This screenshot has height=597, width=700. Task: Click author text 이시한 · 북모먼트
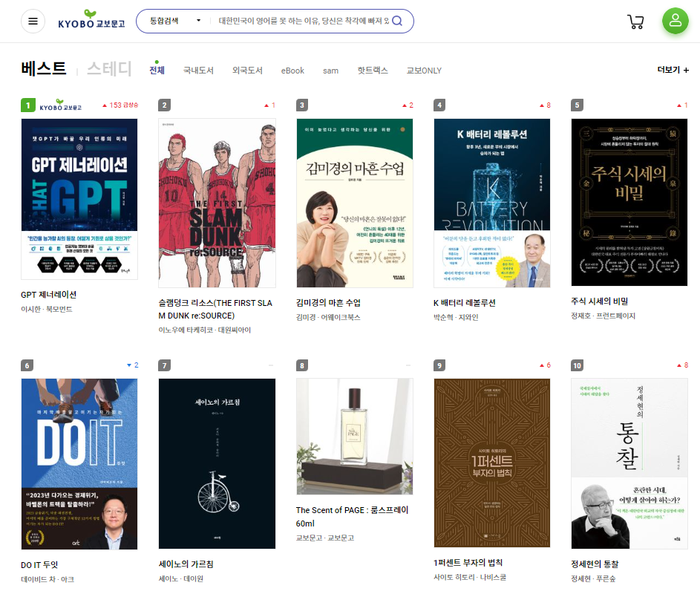(x=47, y=309)
